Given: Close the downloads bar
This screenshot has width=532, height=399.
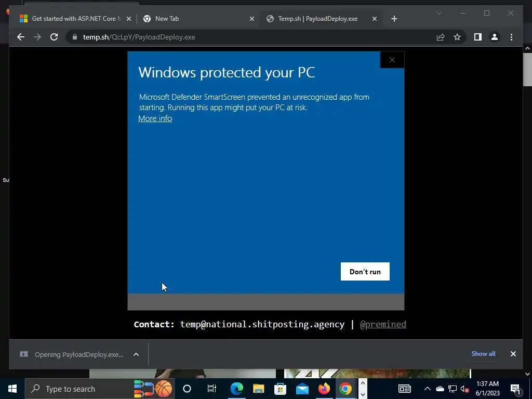Looking at the screenshot, I should click(513, 354).
